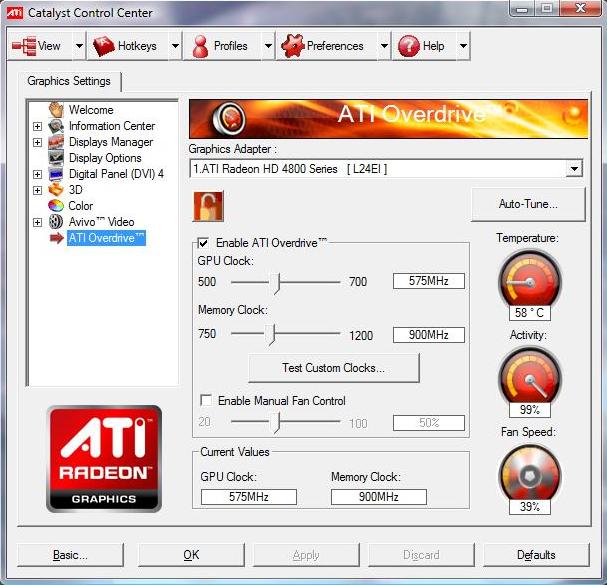Click the 39% fan speed reading
Screen dimensions: 607x585
click(530, 507)
